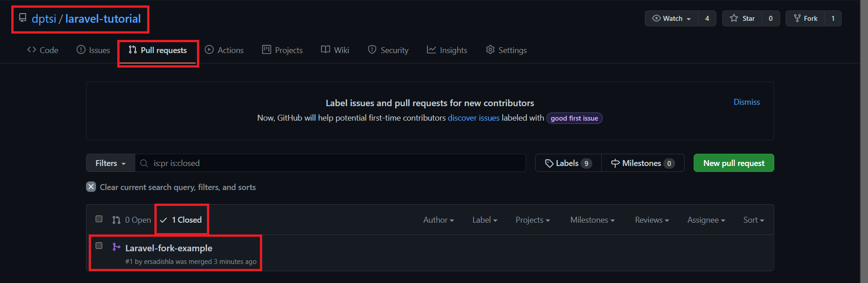The width and height of the screenshot is (868, 283).
Task: Open the Security tab
Action: click(x=388, y=50)
